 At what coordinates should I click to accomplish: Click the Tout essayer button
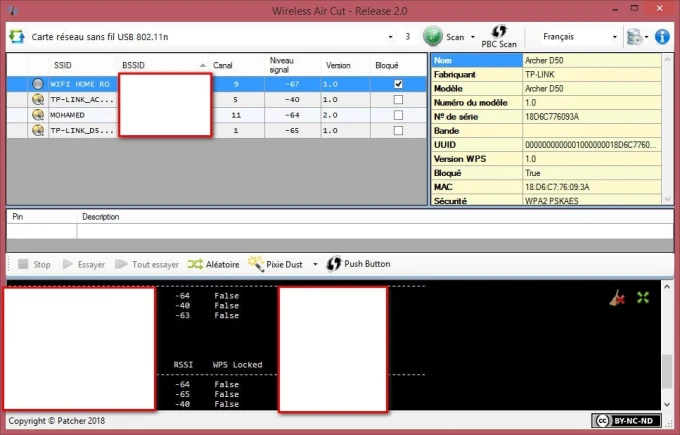click(147, 264)
